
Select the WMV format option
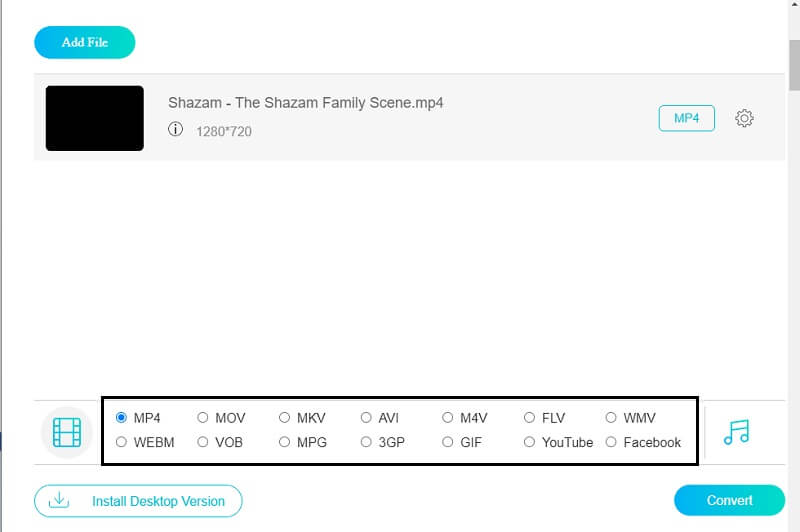tap(611, 418)
